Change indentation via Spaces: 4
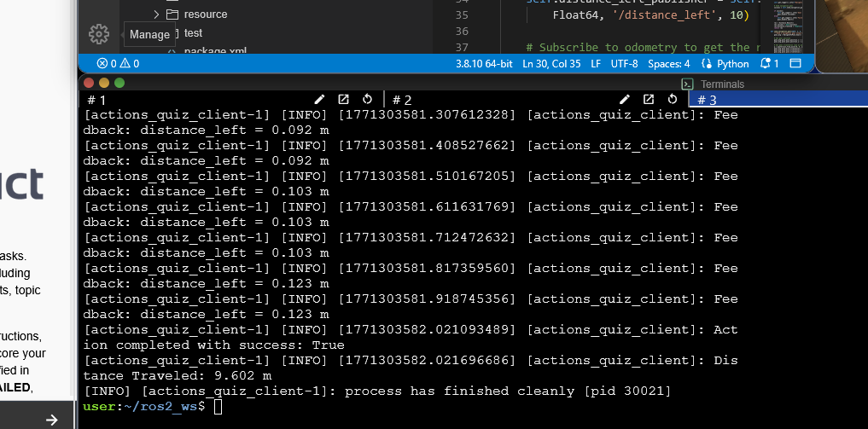 [x=668, y=63]
